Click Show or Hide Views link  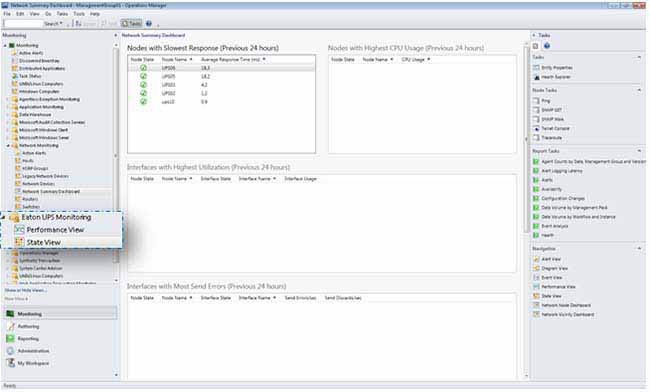pyautogui.click(x=25, y=290)
